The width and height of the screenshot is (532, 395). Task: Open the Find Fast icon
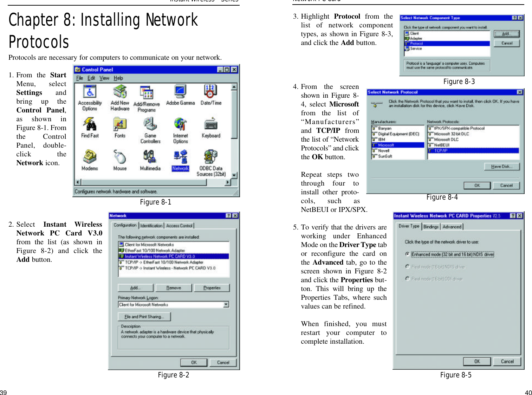[x=90, y=128]
